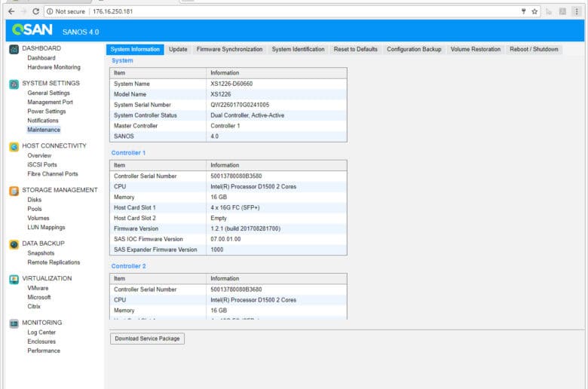This screenshot has width=588, height=389.
Task: Click the 4 x 16G FC (SFP+) value
Action: pyautogui.click(x=234, y=207)
